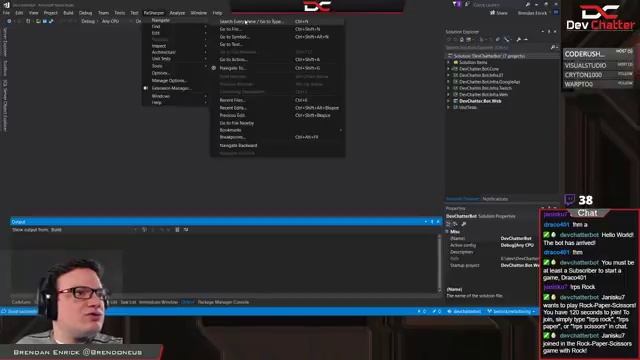
Task: Close the Output panel
Action: [x=438, y=222]
